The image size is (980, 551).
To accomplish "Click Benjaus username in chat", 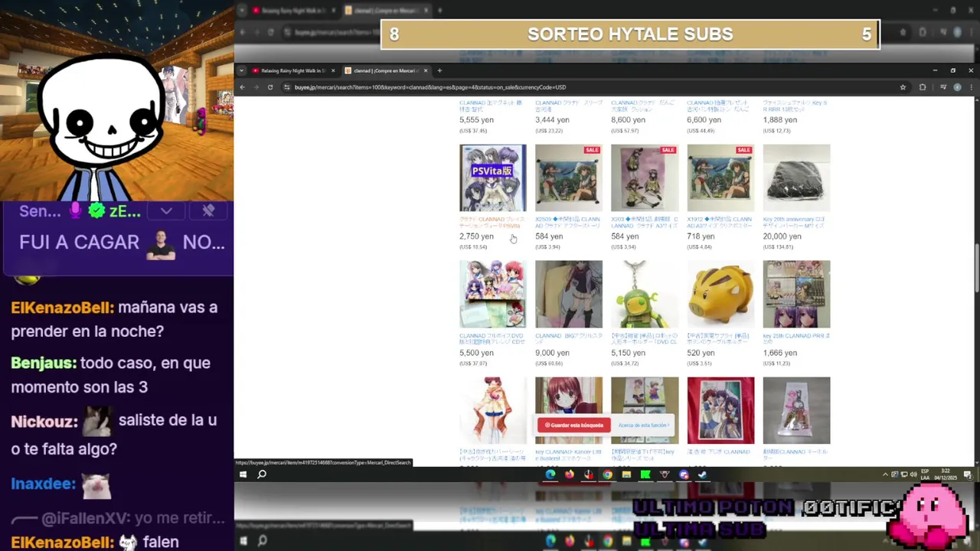I will (44, 363).
